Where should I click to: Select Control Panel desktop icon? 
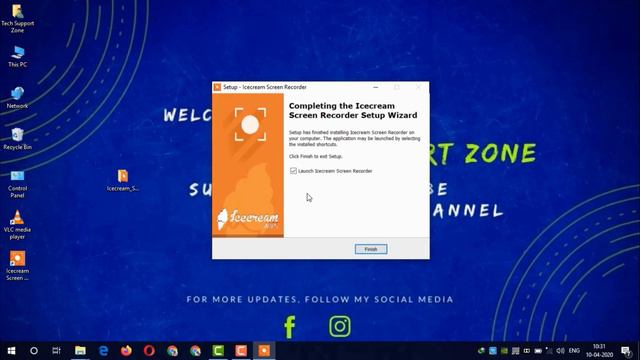(17, 184)
